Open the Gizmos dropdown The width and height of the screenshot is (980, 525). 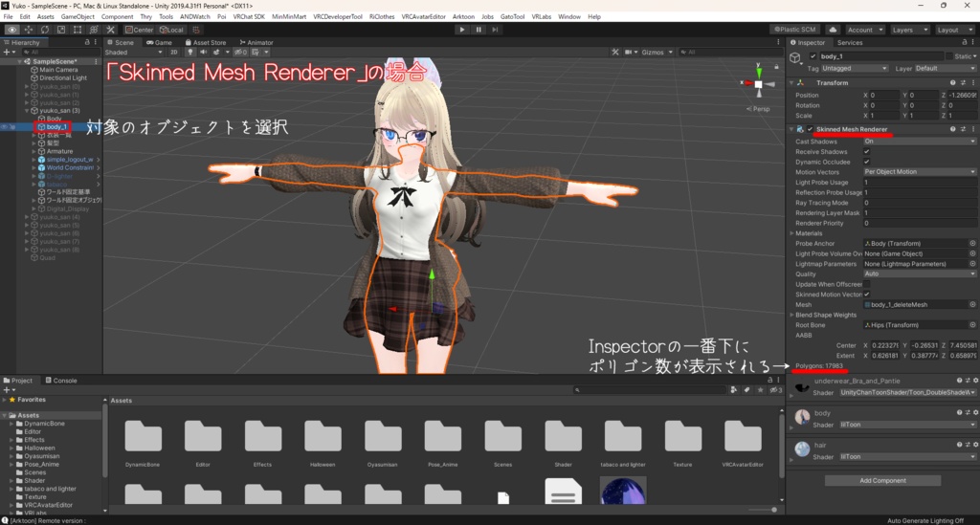(657, 52)
